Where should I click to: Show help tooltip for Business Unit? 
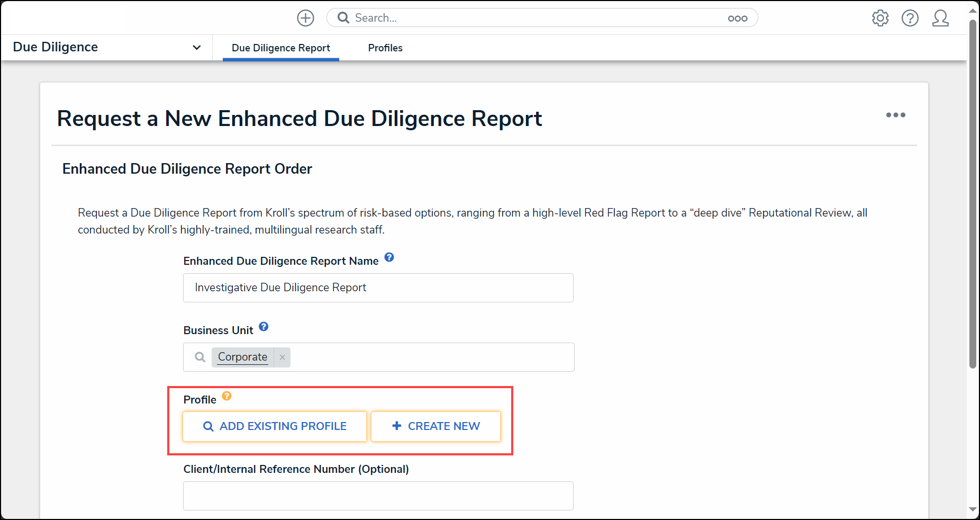click(x=264, y=327)
